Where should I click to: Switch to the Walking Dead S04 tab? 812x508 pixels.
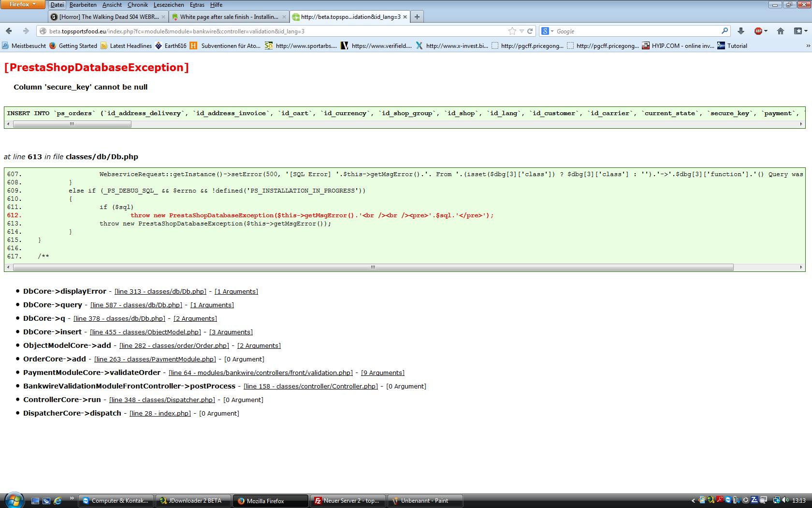click(108, 17)
